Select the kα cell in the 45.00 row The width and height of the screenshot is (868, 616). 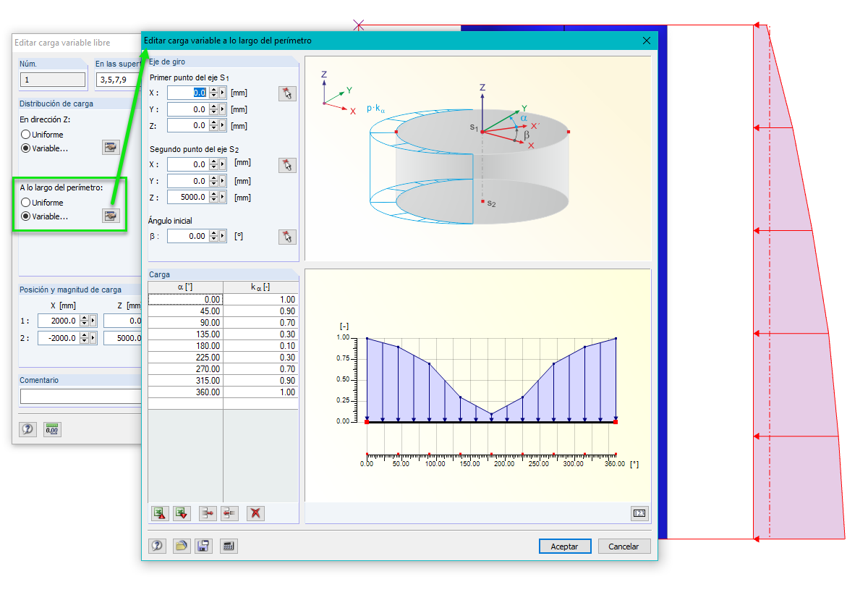pyautogui.click(x=261, y=311)
